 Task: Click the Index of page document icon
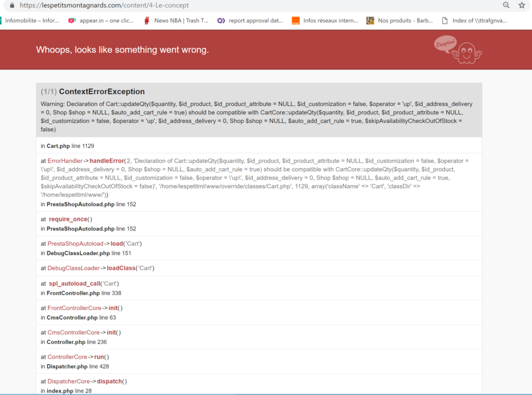point(444,21)
